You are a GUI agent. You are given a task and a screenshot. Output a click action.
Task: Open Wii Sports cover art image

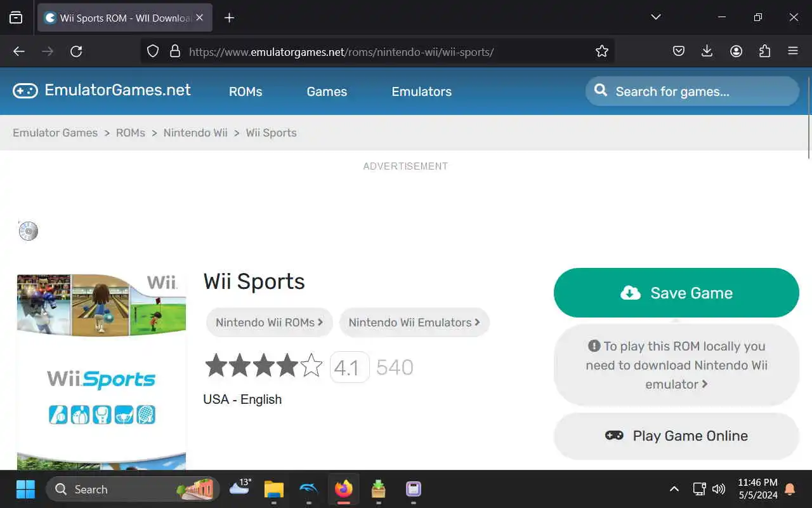[101, 372]
